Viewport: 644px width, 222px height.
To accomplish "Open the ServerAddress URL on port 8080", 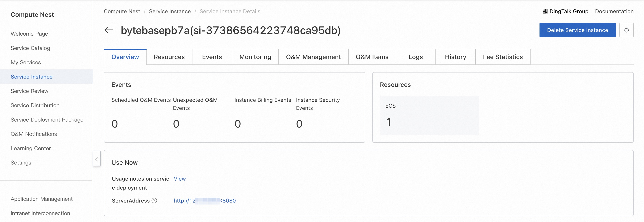I will coord(205,201).
